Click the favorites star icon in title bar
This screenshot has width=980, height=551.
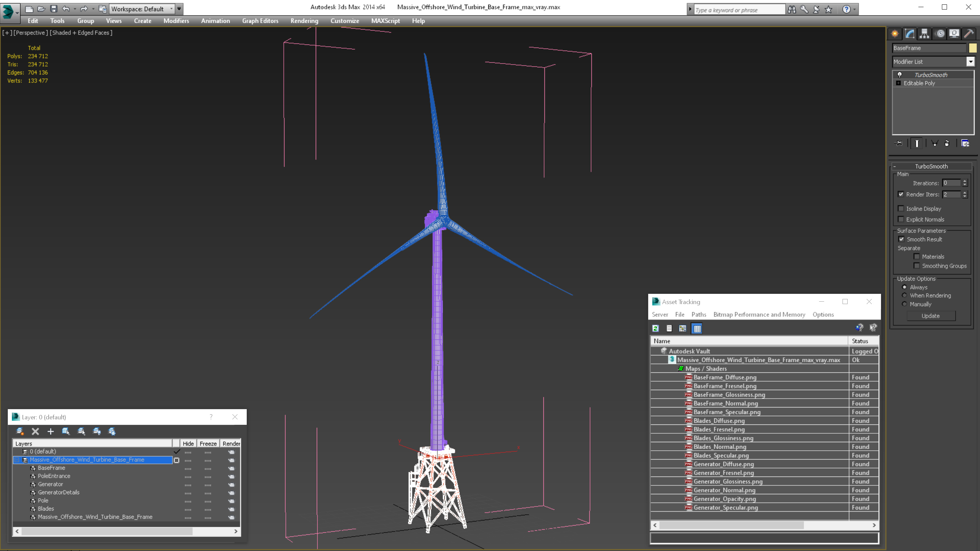(x=829, y=9)
